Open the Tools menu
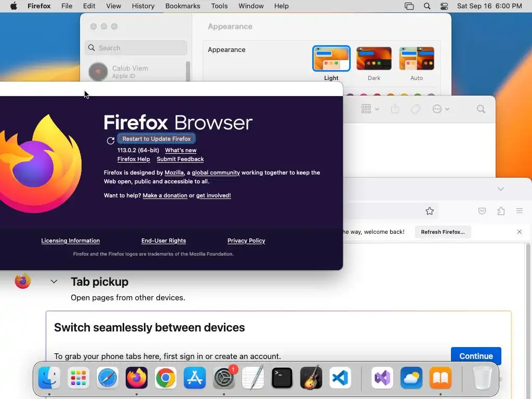The image size is (532, 399). point(219,6)
